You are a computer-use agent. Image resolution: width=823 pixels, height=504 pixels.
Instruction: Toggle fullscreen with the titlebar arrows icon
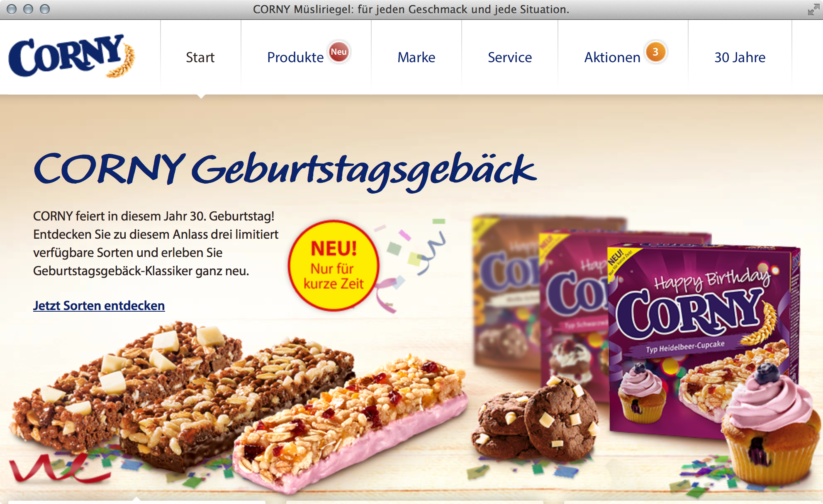[x=813, y=9]
